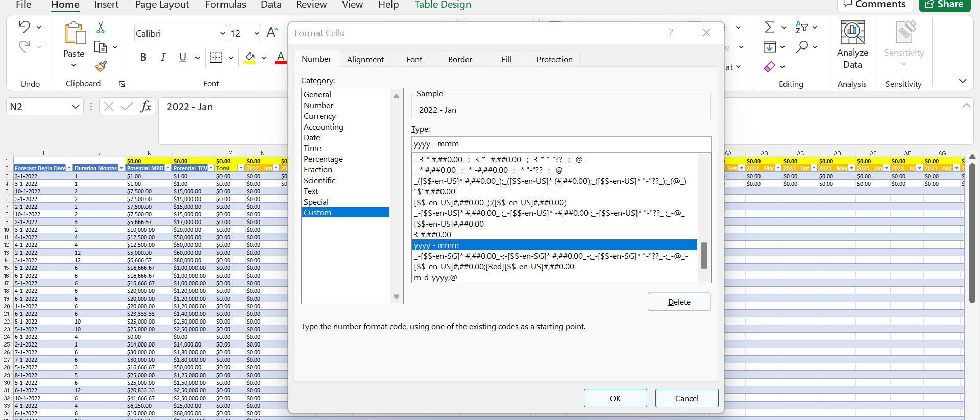Image resolution: width=980 pixels, height=420 pixels.
Task: Switch to the Alignment tab
Action: click(x=365, y=59)
